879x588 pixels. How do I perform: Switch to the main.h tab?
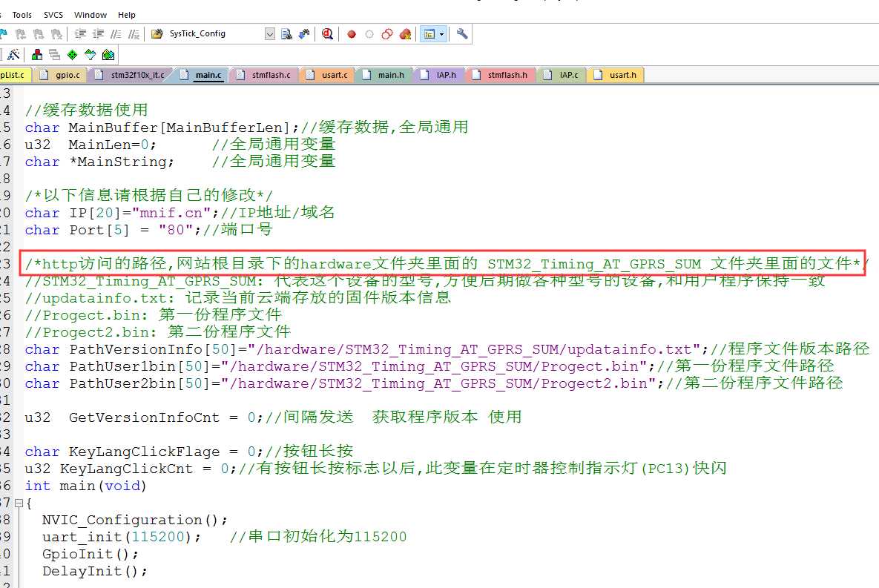click(x=384, y=75)
